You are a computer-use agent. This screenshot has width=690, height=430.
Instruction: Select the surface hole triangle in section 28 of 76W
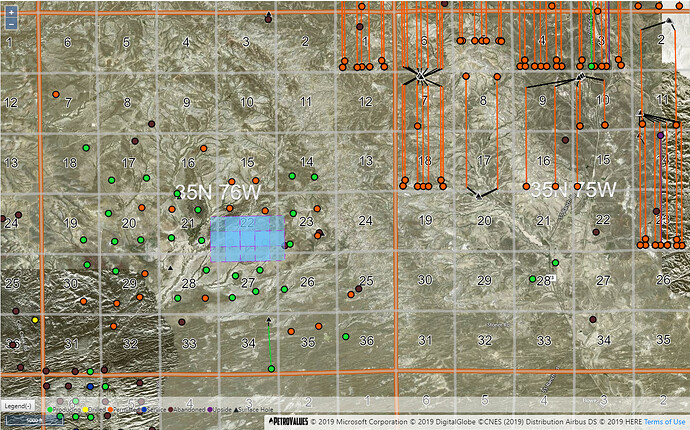(171, 268)
